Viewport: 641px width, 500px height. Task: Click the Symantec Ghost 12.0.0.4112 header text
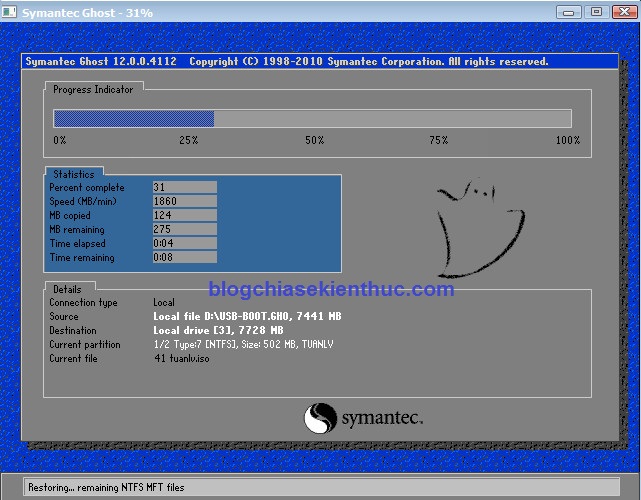(101, 62)
